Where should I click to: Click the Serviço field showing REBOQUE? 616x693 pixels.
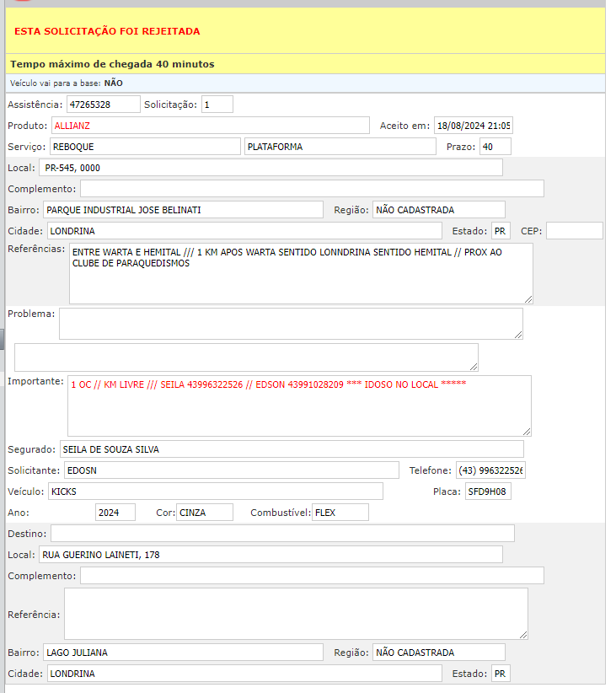point(144,147)
